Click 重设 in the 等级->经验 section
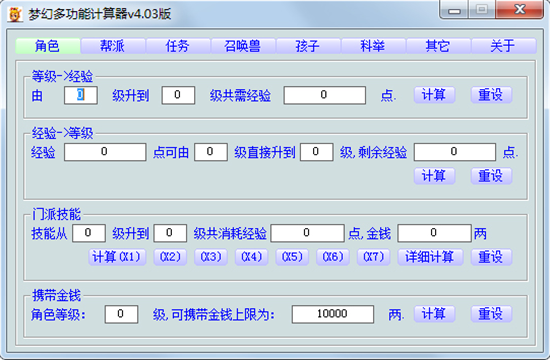 point(491,95)
